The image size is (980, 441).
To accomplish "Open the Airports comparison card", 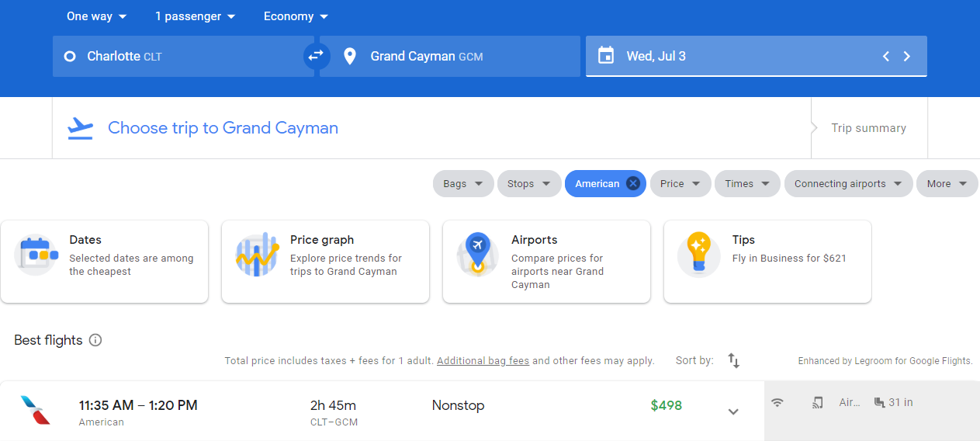I will [x=546, y=262].
